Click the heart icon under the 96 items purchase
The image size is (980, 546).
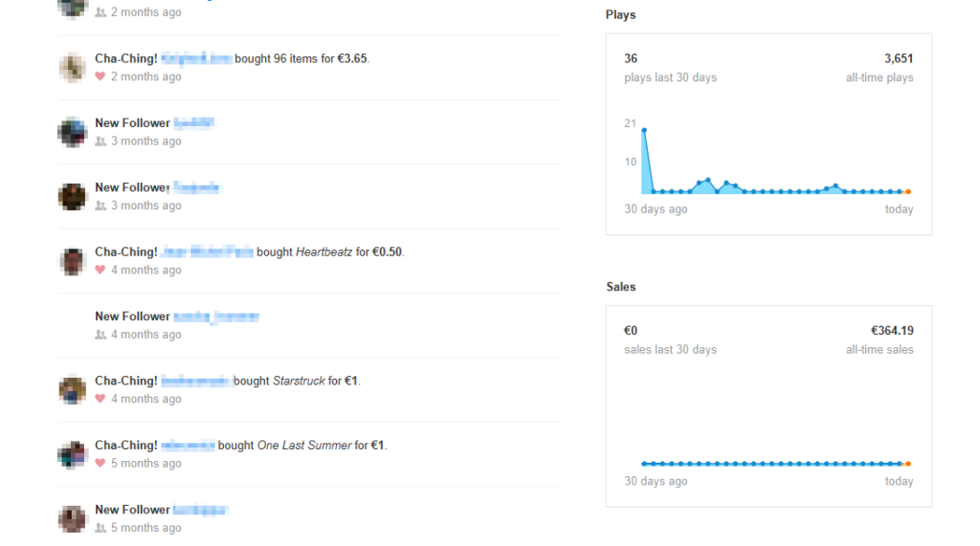pos(100,76)
